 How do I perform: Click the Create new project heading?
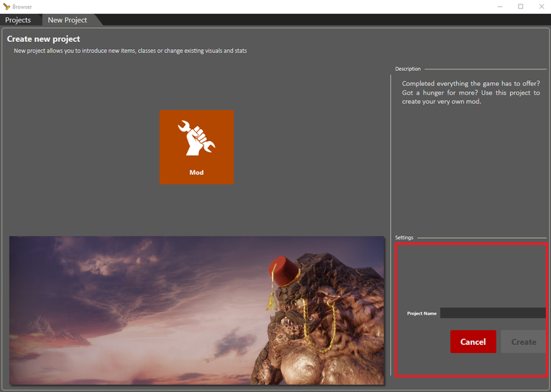(43, 39)
